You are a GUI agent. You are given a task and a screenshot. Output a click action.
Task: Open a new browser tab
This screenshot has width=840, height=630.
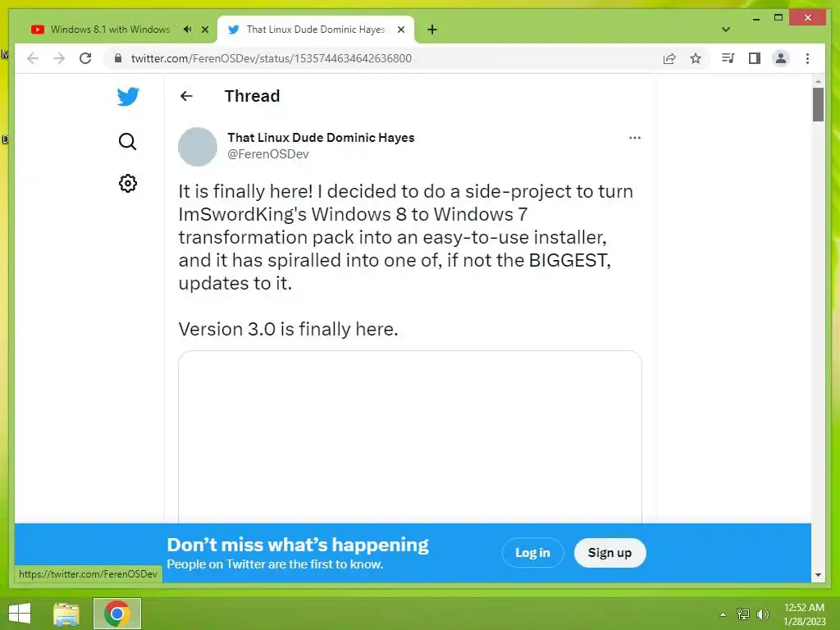point(432,30)
